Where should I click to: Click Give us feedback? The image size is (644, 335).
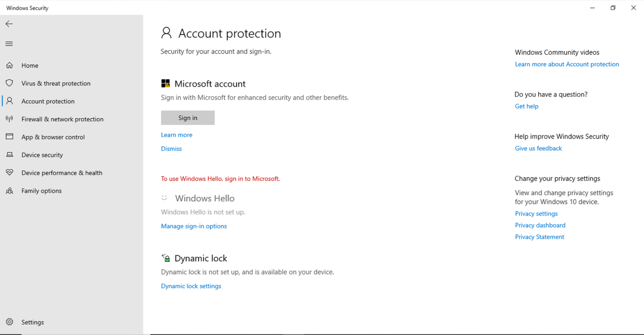coord(538,148)
